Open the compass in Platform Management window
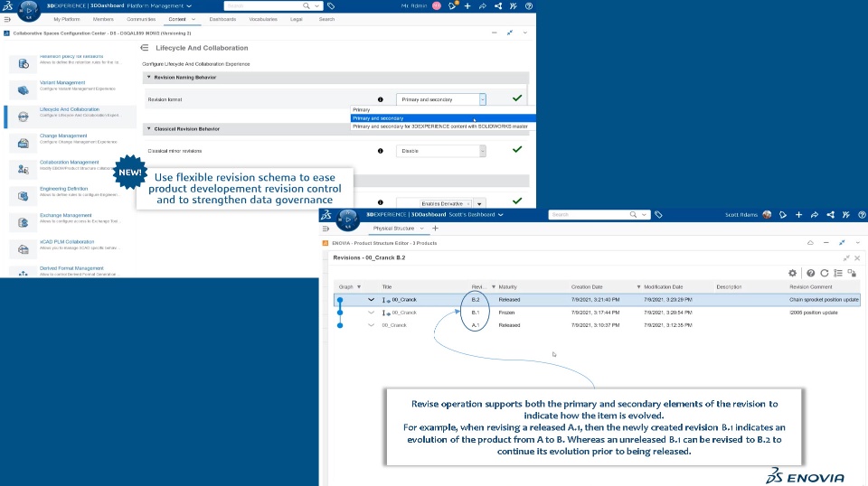The image size is (868, 486). pyautogui.click(x=28, y=9)
